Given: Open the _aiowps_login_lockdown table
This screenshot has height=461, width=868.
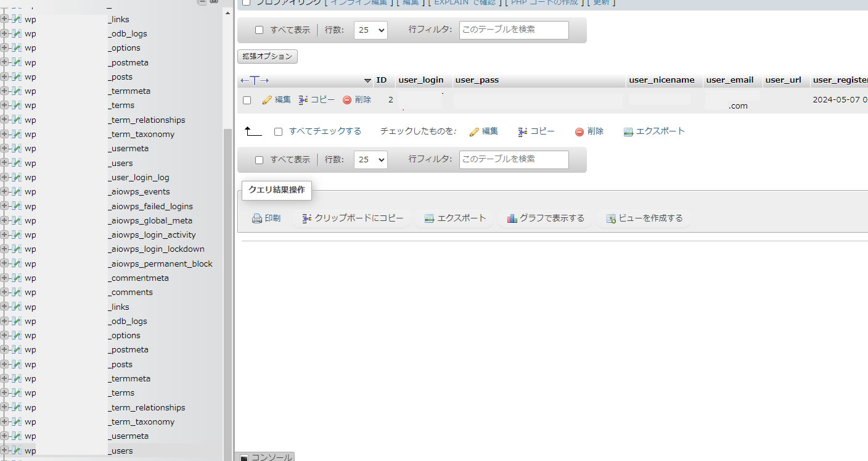Looking at the screenshot, I should pos(115,249).
